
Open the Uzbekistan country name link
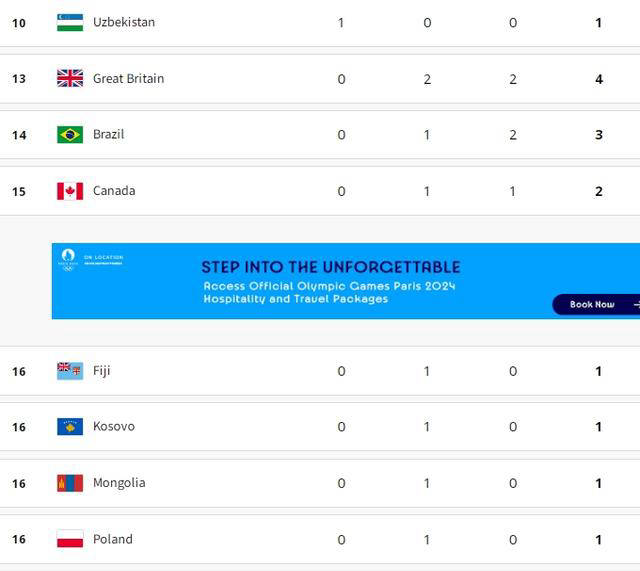124,22
